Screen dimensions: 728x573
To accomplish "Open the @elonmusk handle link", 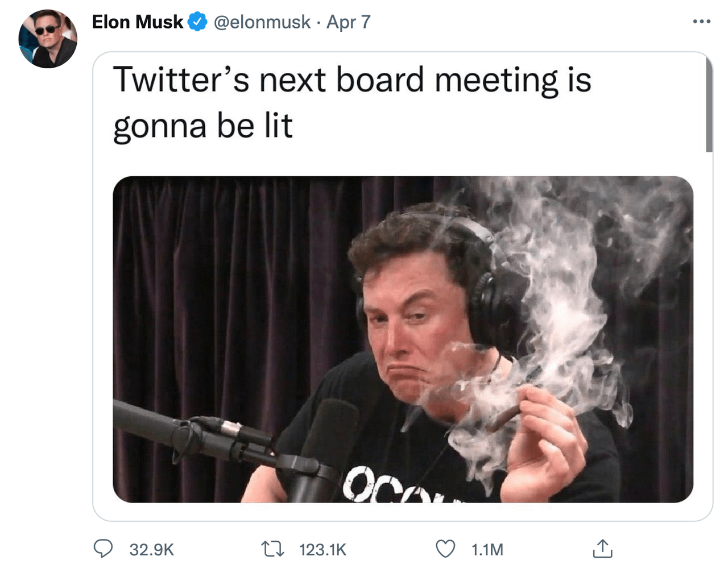I will [261, 22].
